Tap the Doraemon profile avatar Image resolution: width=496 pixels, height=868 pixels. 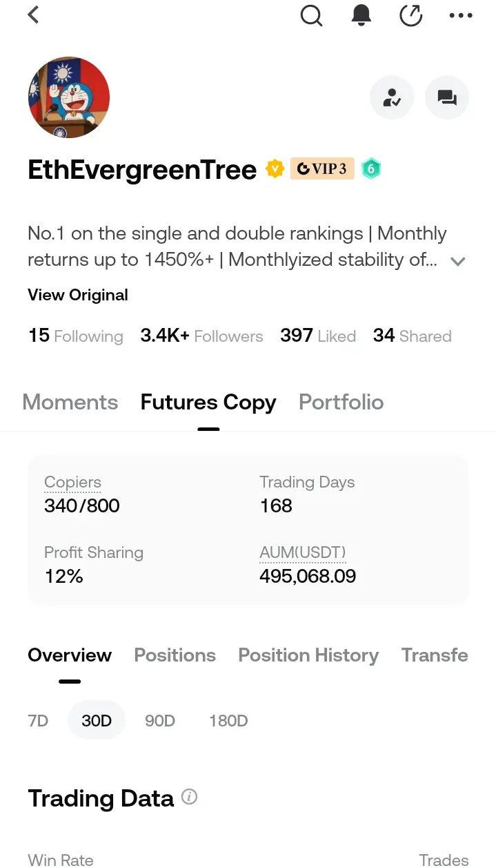[69, 97]
